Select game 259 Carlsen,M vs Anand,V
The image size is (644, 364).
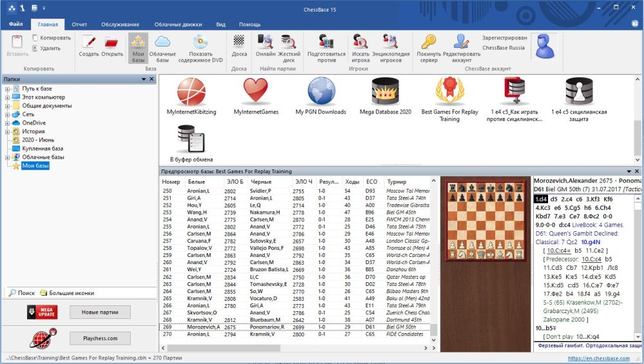[x=294, y=255]
